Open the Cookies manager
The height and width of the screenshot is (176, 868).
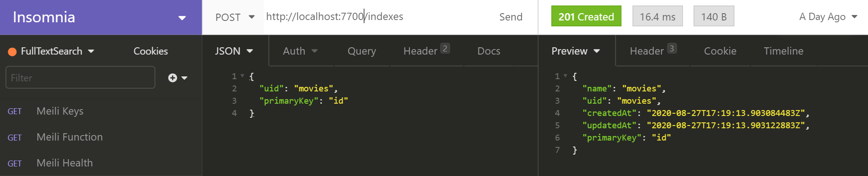point(150,51)
